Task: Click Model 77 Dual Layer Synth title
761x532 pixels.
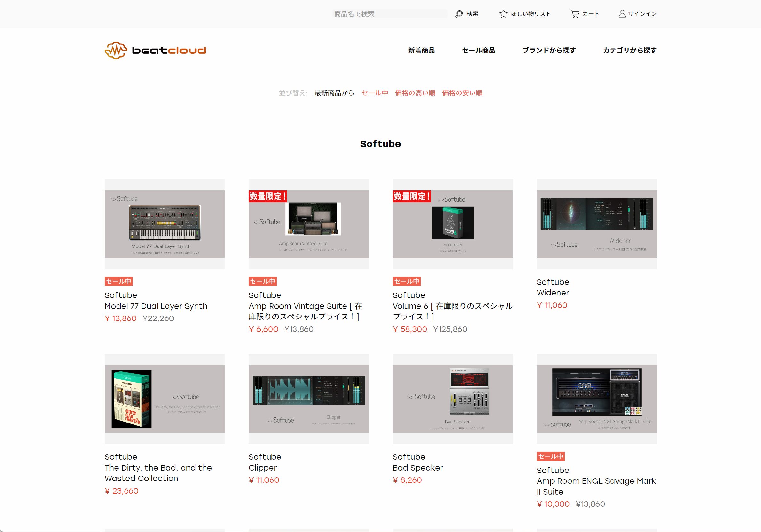Action: 156,306
